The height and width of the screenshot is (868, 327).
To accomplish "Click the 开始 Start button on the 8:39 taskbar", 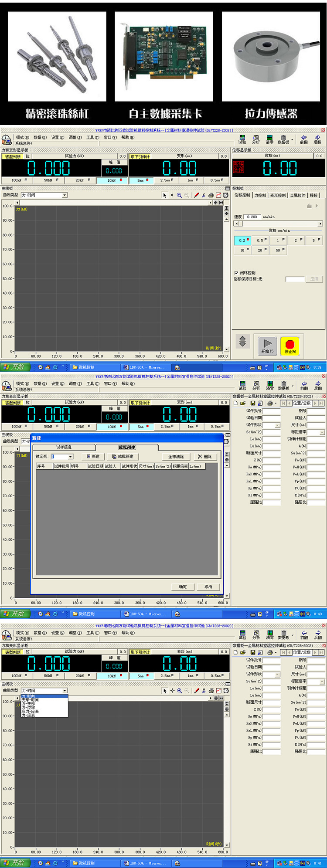I will [x=15, y=367].
